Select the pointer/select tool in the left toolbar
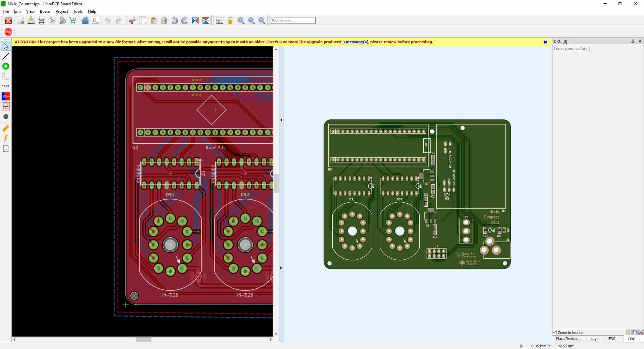 tap(5, 46)
